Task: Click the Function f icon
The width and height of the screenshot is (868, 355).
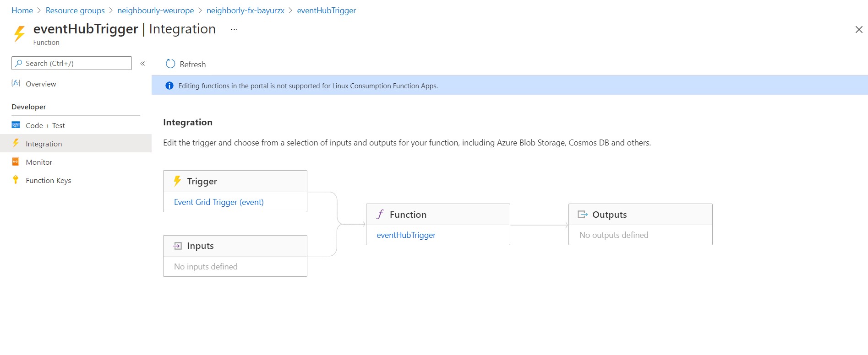Action: pyautogui.click(x=380, y=215)
